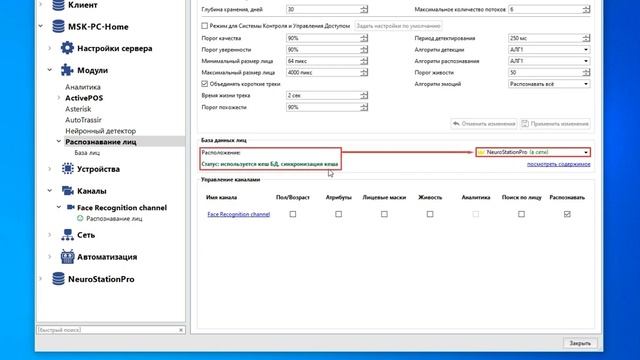The height and width of the screenshot is (360, 640).
Task: Adjust Порог живости spinner arrows
Action: (587, 72)
